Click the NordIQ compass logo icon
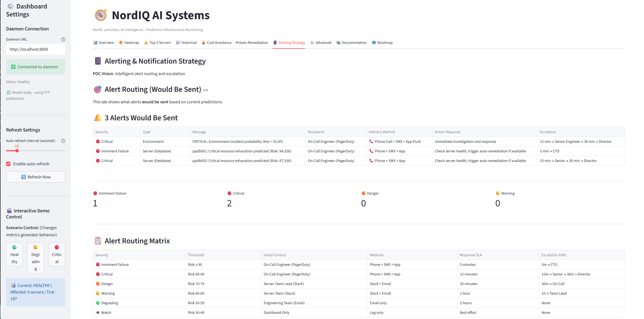644x319 pixels. 101,15
